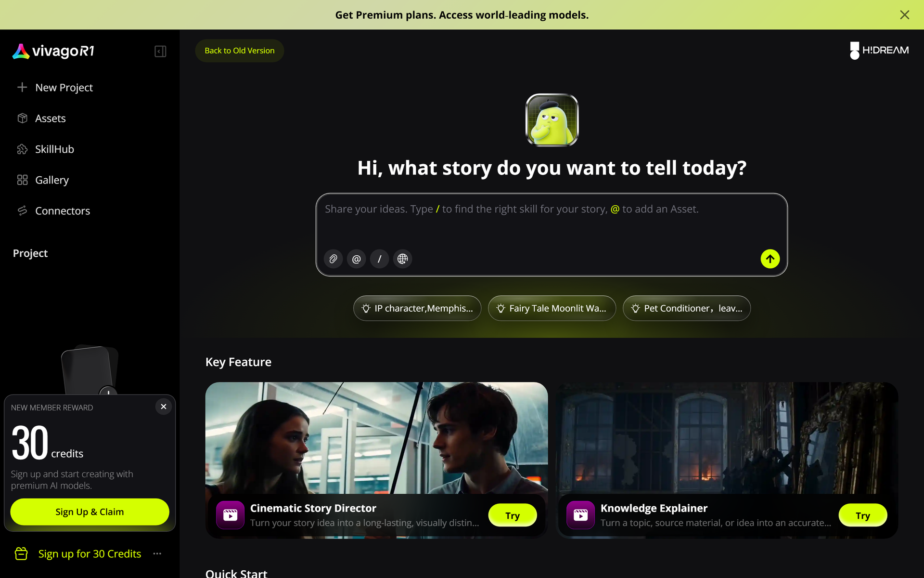Click Sign up for 30 Credits
Viewport: 924px width, 578px height.
pos(90,554)
